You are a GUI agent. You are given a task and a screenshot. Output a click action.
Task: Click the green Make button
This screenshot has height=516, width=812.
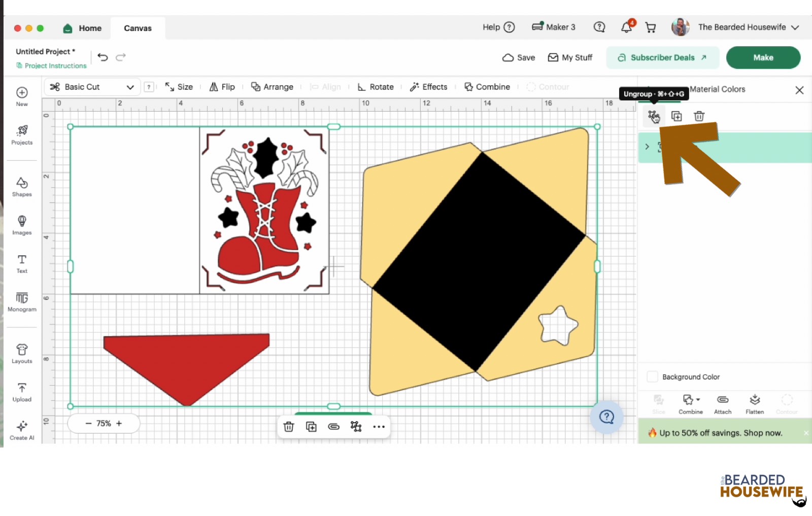(x=763, y=57)
